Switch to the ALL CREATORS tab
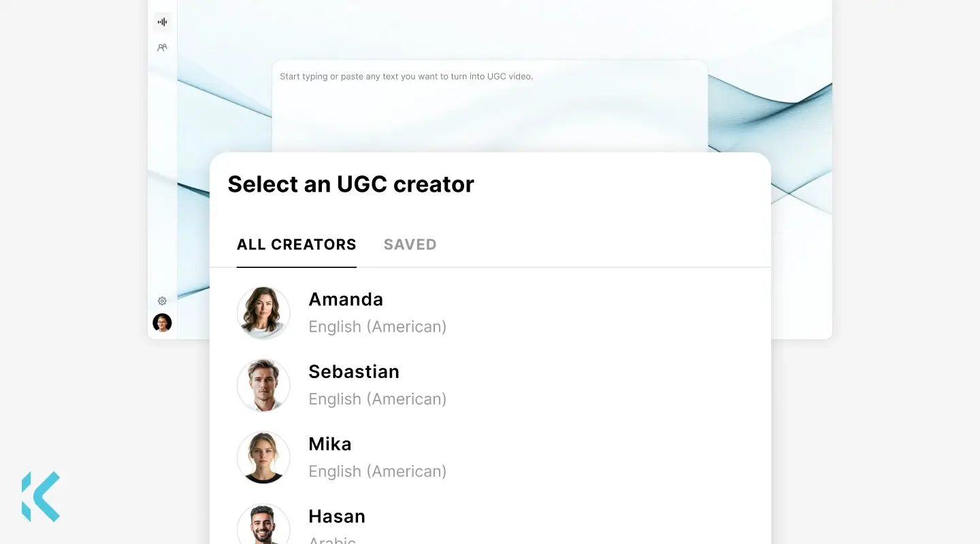This screenshot has height=544, width=980. point(296,245)
